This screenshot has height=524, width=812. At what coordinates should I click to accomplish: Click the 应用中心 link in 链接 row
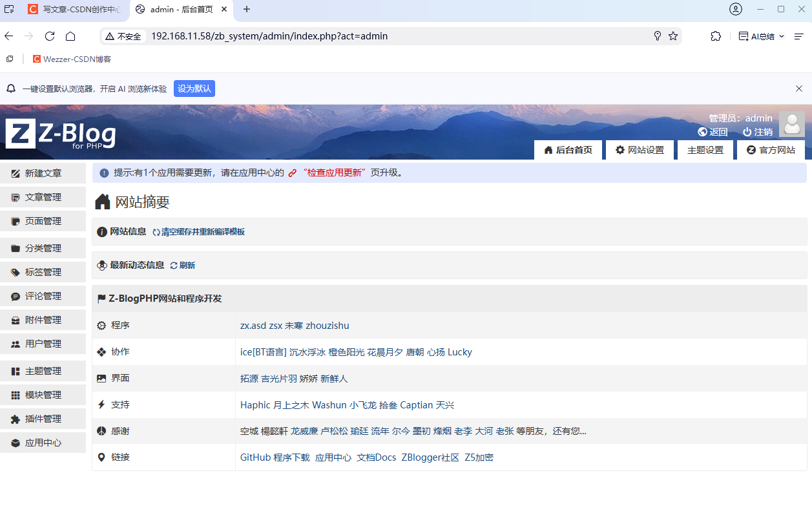(x=333, y=457)
